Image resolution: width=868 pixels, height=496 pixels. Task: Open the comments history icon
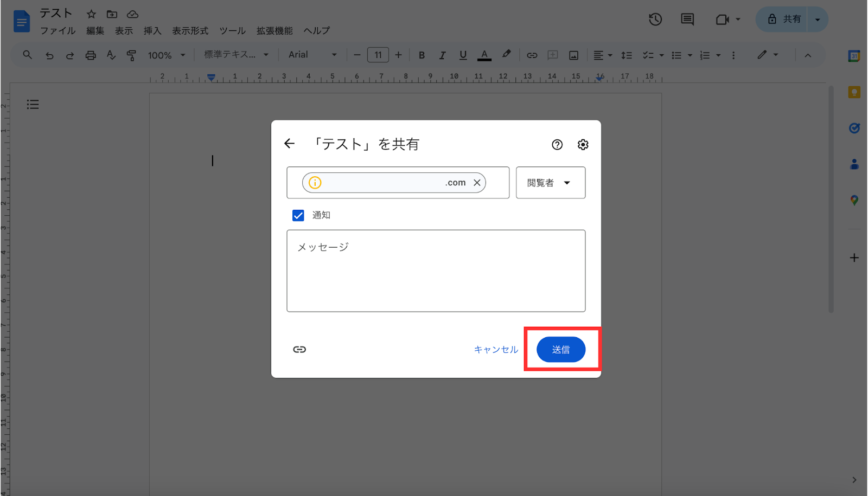coord(687,20)
